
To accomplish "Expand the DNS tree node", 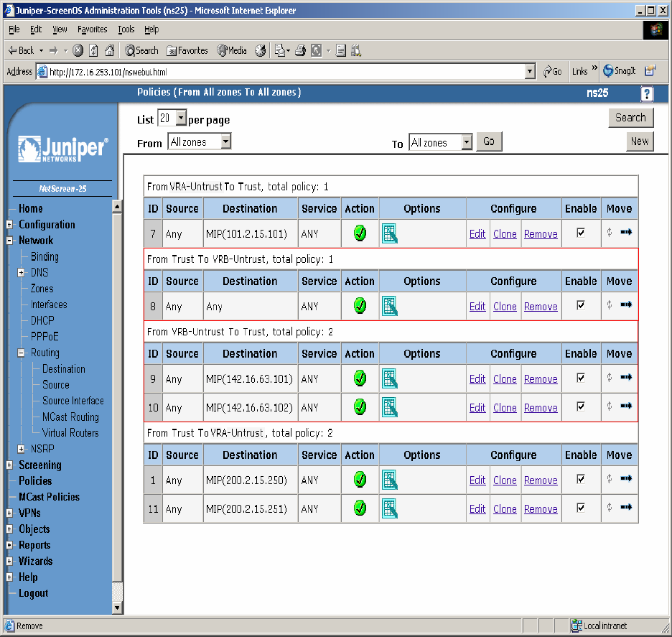I will (x=21, y=272).
